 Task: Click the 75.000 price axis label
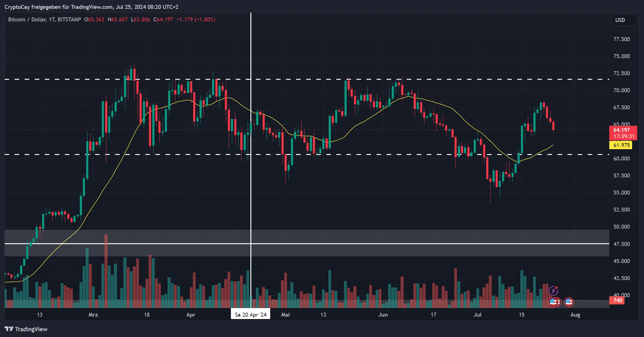621,56
